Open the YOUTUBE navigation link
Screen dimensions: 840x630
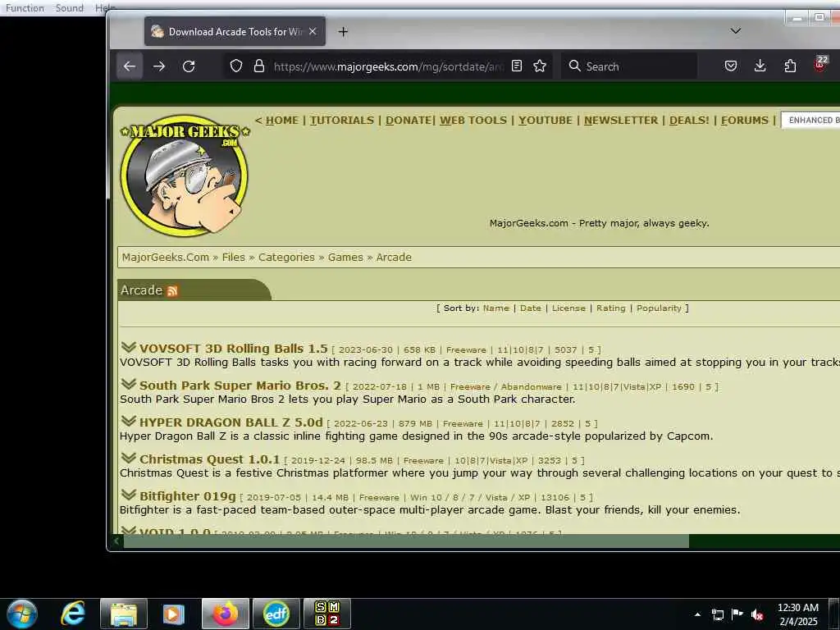pos(546,120)
